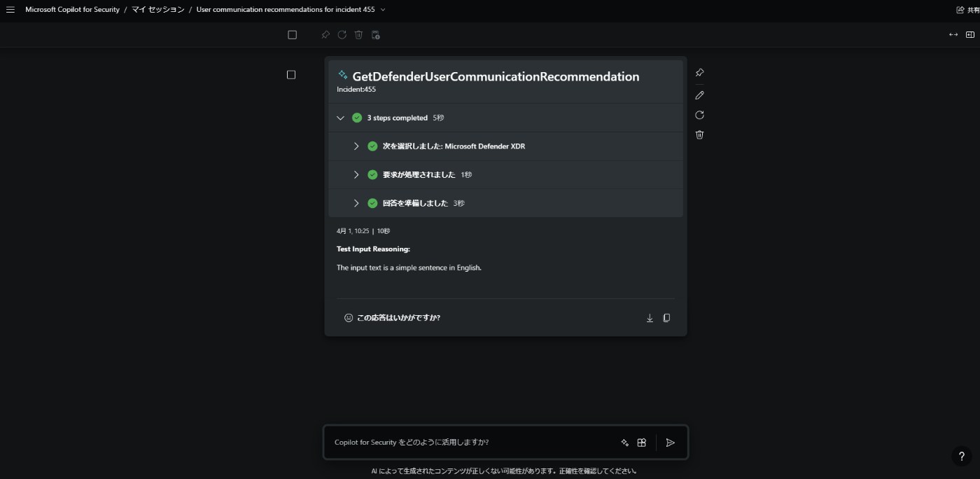This screenshot has height=479, width=980.
Task: Open the sources grid icon in prompt bar
Action: click(x=642, y=443)
